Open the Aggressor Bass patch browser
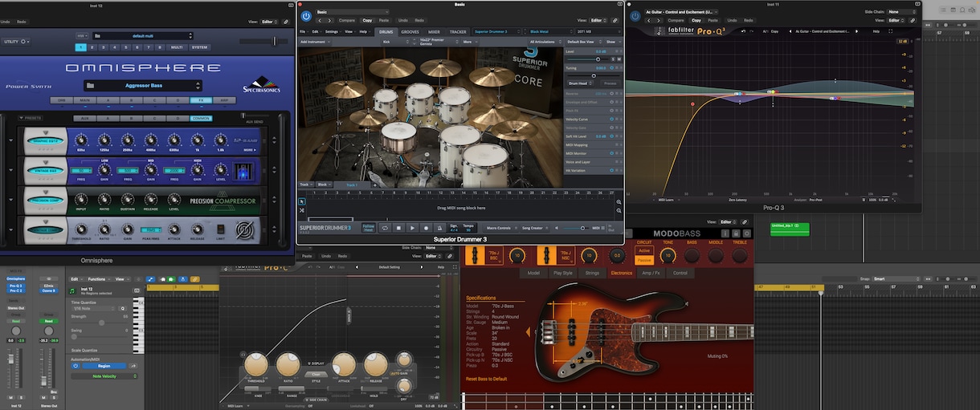The height and width of the screenshot is (410, 980). [141, 85]
